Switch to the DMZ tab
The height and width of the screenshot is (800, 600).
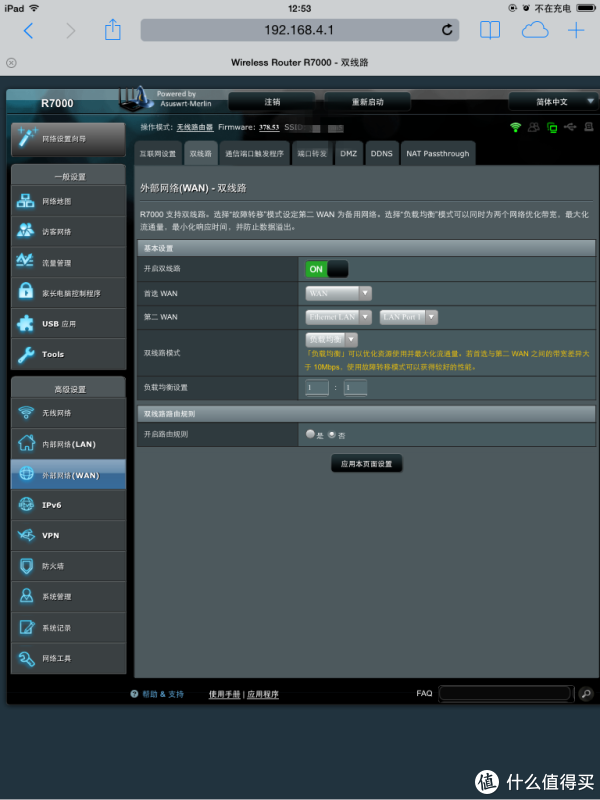tap(348, 154)
